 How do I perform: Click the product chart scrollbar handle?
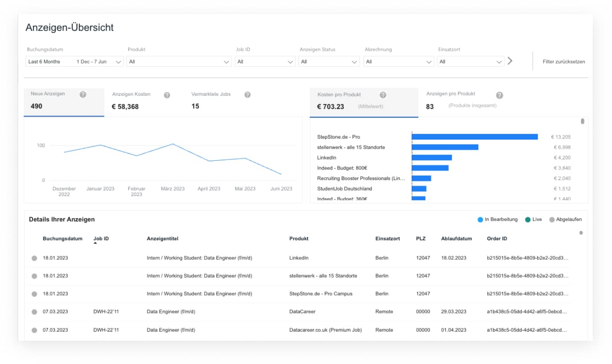pyautogui.click(x=582, y=121)
